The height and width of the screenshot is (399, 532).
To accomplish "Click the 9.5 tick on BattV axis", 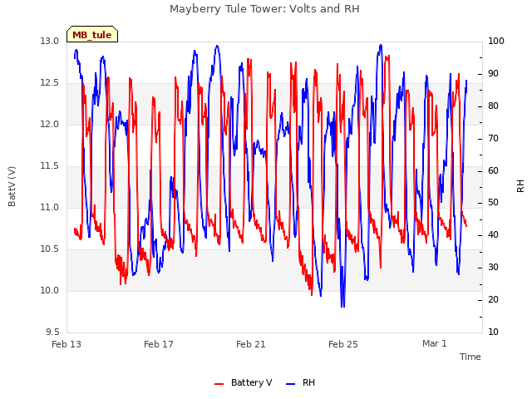I will pyautogui.click(x=52, y=332).
